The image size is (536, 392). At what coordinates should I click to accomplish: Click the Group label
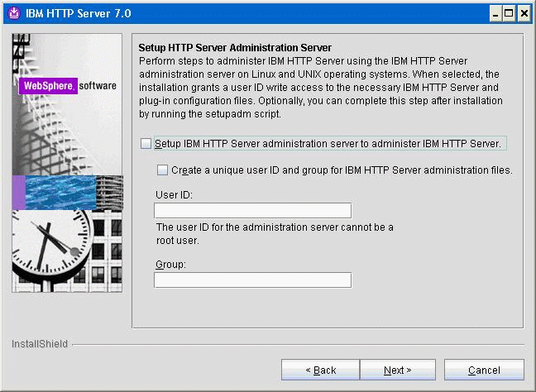click(x=170, y=265)
